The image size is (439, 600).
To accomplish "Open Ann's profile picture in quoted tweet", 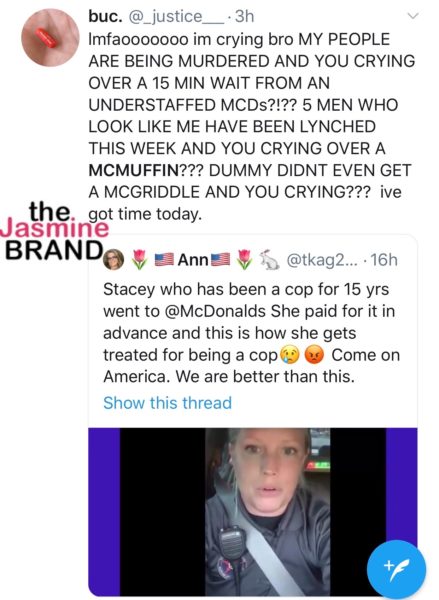I will click(x=113, y=259).
